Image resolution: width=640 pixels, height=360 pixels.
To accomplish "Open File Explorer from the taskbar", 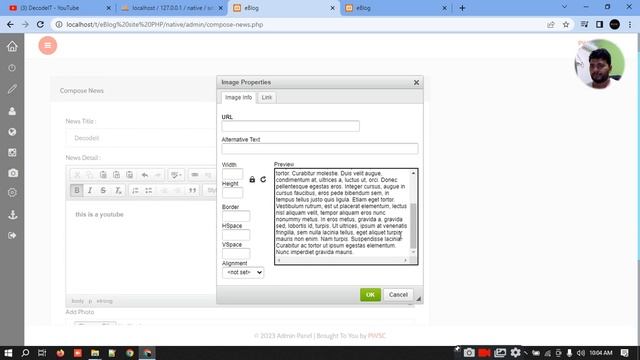I will pos(95,353).
